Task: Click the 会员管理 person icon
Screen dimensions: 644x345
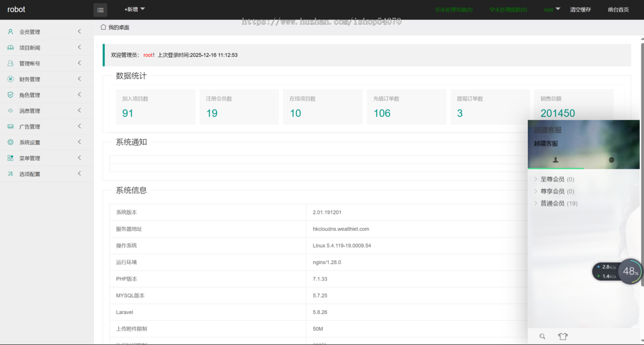Action: 10,32
